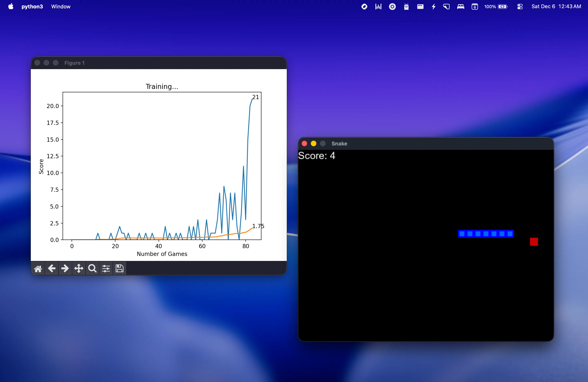Toggle the Zoom to rectangle magnifier tool
Viewport: 588px width, 382px height.
[92, 269]
